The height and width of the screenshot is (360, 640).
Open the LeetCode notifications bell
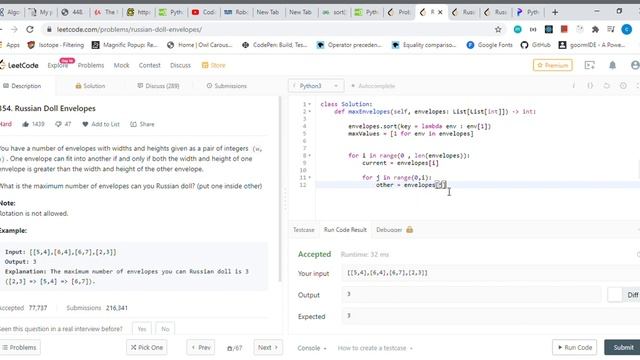click(x=612, y=65)
